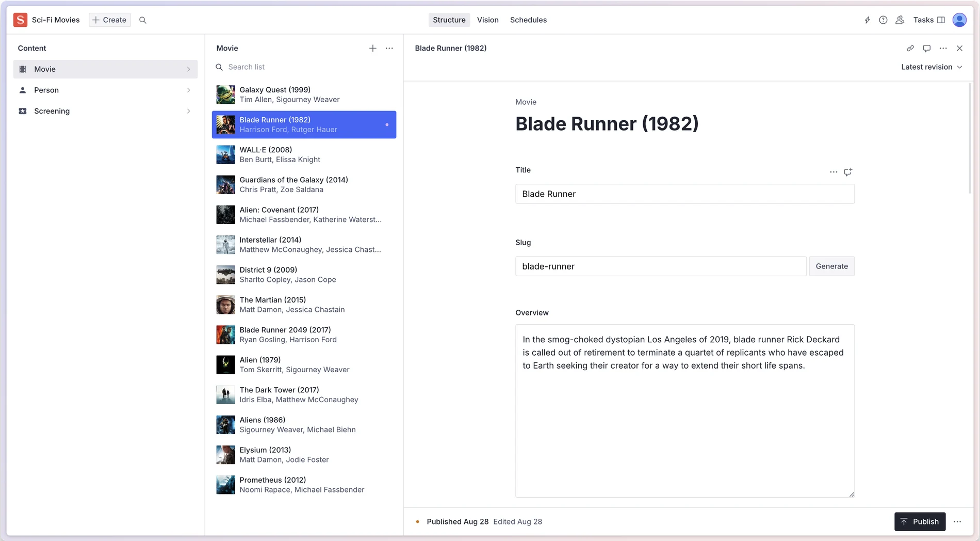Open the search magnifier in top bar
The width and height of the screenshot is (980, 541).
[x=143, y=20]
